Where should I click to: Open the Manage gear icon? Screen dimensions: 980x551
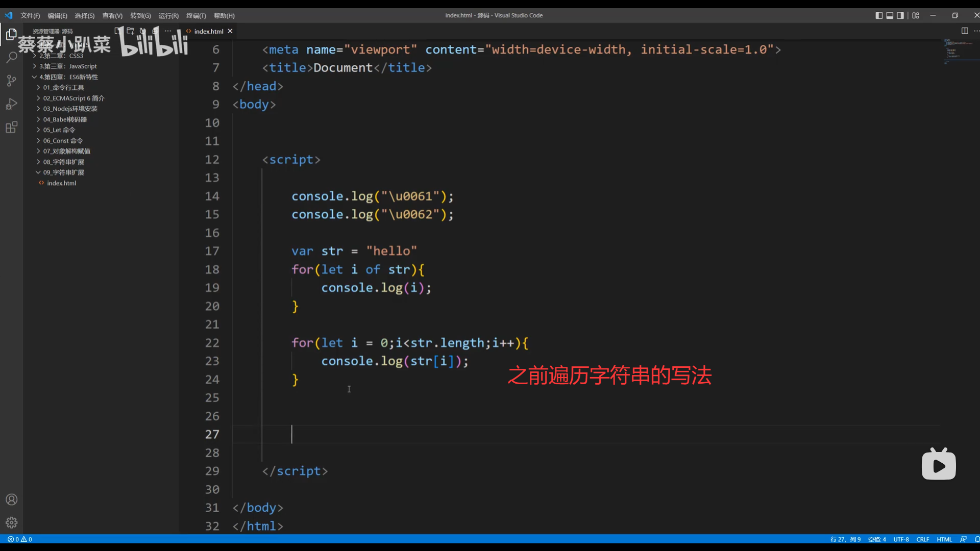tap(11, 522)
